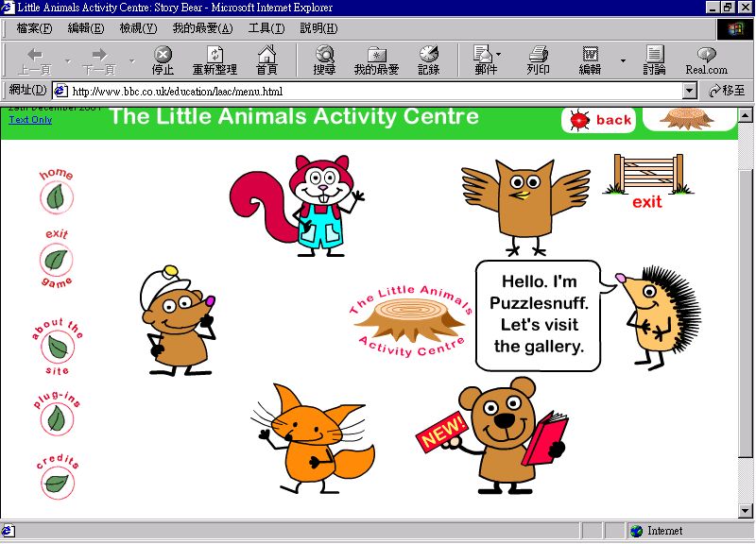Click the red exit text link

tap(647, 202)
